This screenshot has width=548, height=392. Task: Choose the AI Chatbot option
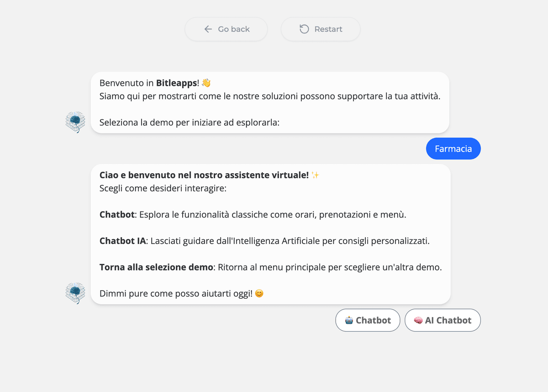click(443, 320)
